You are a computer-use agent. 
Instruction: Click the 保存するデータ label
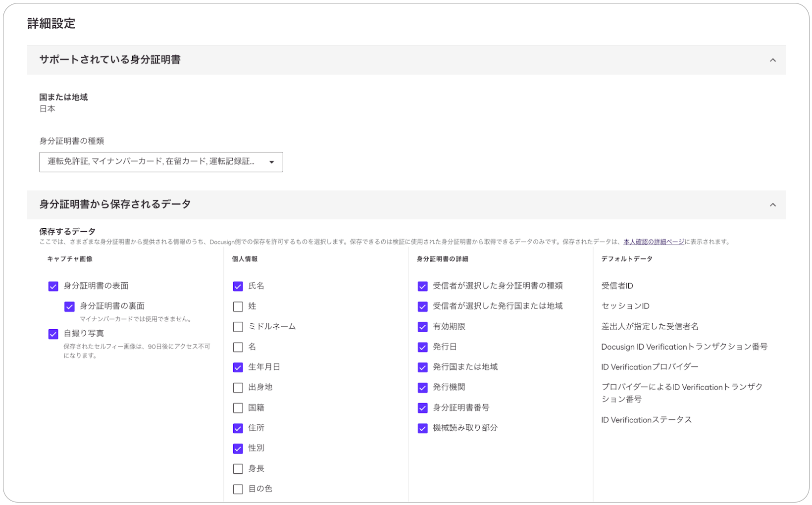tap(67, 231)
